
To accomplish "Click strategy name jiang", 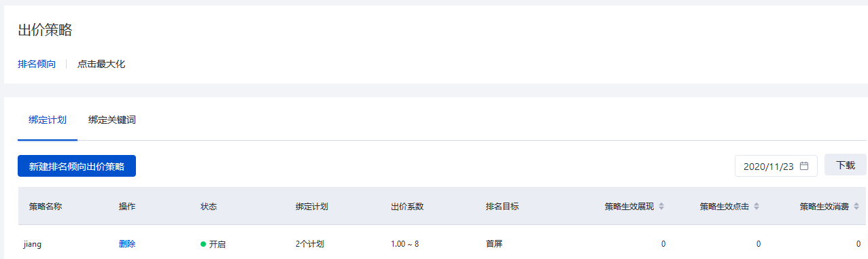I will click(33, 244).
